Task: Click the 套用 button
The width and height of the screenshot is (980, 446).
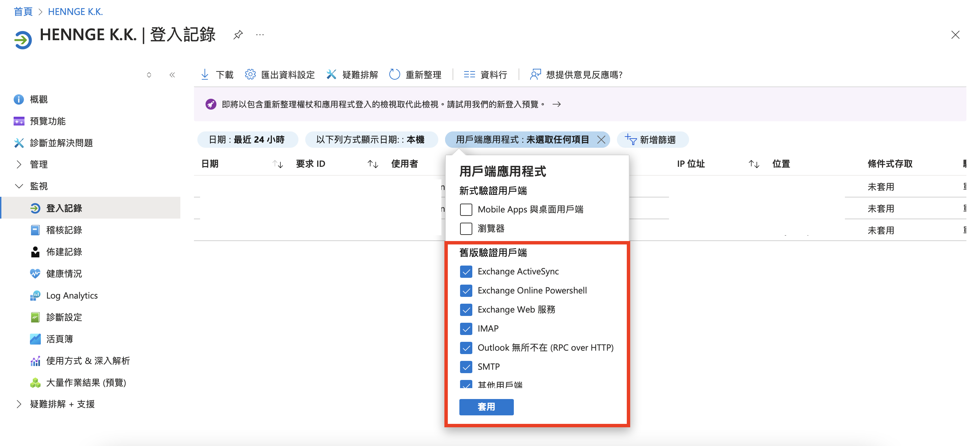Action: pos(486,407)
